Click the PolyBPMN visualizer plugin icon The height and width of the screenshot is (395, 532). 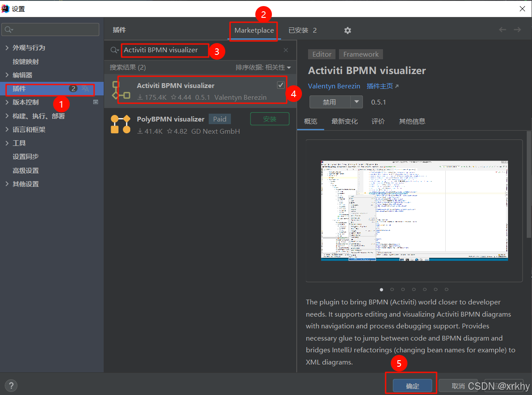[121, 124]
